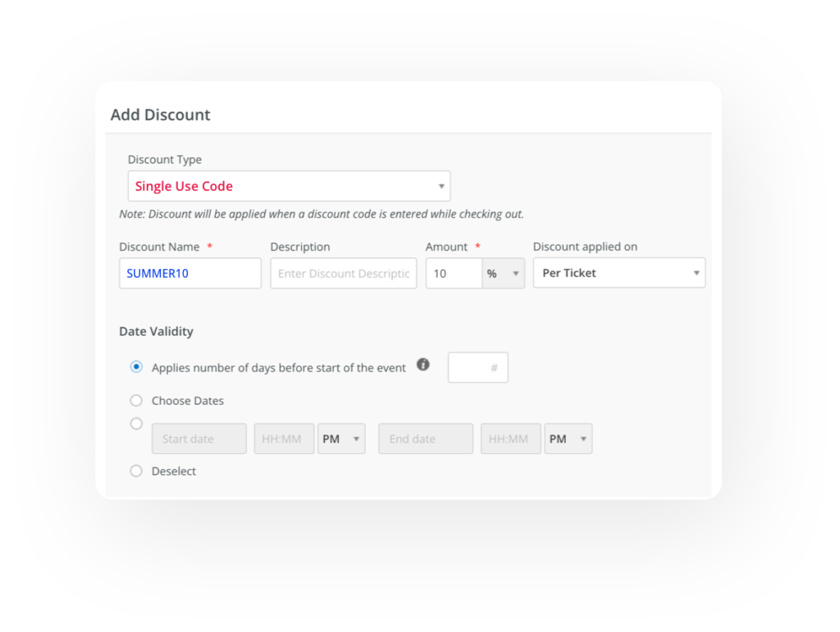This screenshot has width=840, height=632.
Task: Click the start time HH:MM field
Action: pos(284,439)
